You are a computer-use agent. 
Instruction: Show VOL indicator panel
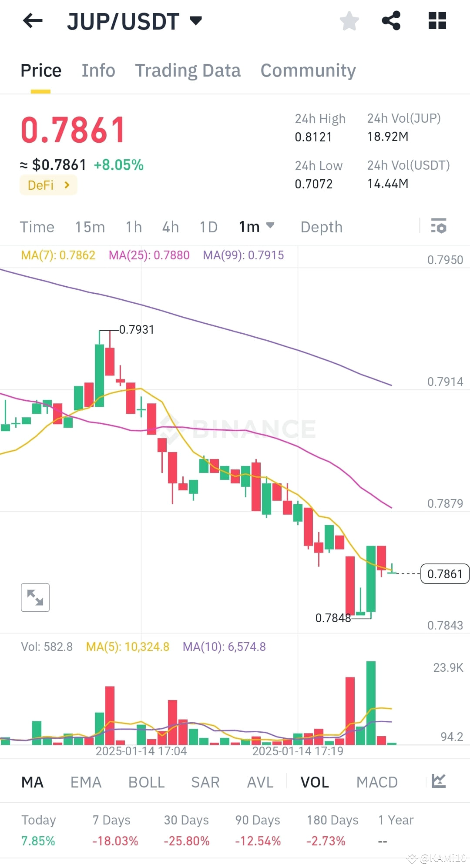pyautogui.click(x=314, y=782)
